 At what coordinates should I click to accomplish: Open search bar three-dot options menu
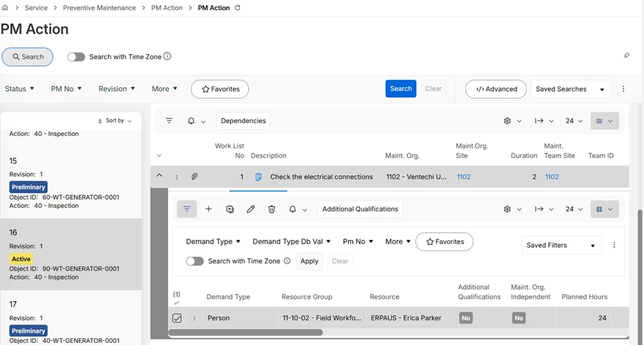(x=623, y=88)
